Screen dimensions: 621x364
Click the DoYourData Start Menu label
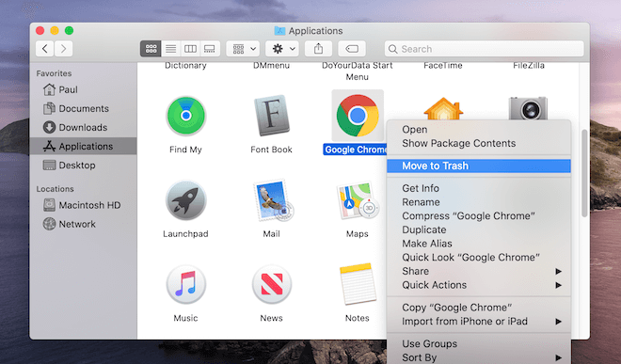[x=358, y=71]
